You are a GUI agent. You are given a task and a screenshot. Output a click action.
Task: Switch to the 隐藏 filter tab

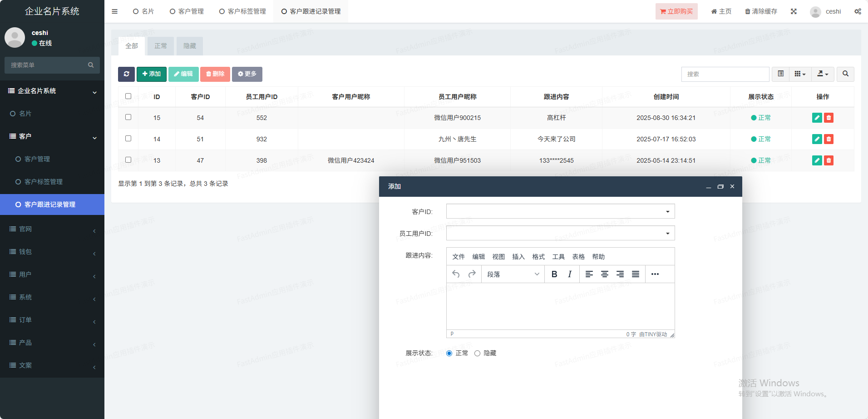pos(190,46)
